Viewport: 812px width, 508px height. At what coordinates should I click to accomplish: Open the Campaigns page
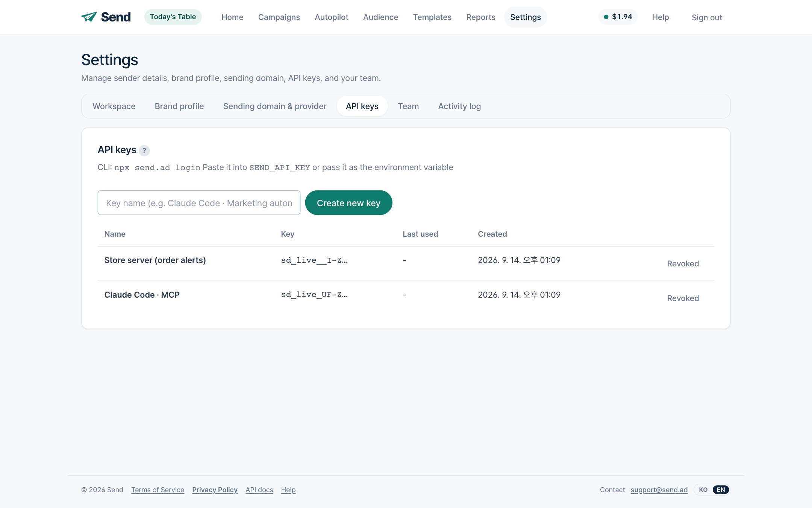click(x=279, y=17)
